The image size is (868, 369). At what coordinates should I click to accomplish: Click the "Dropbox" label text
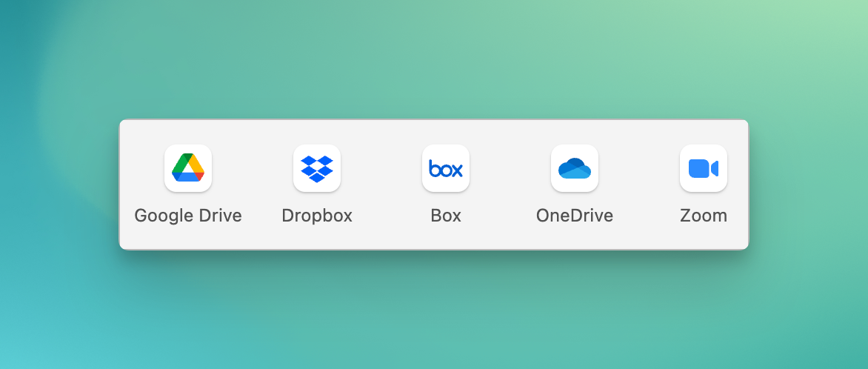tap(317, 216)
